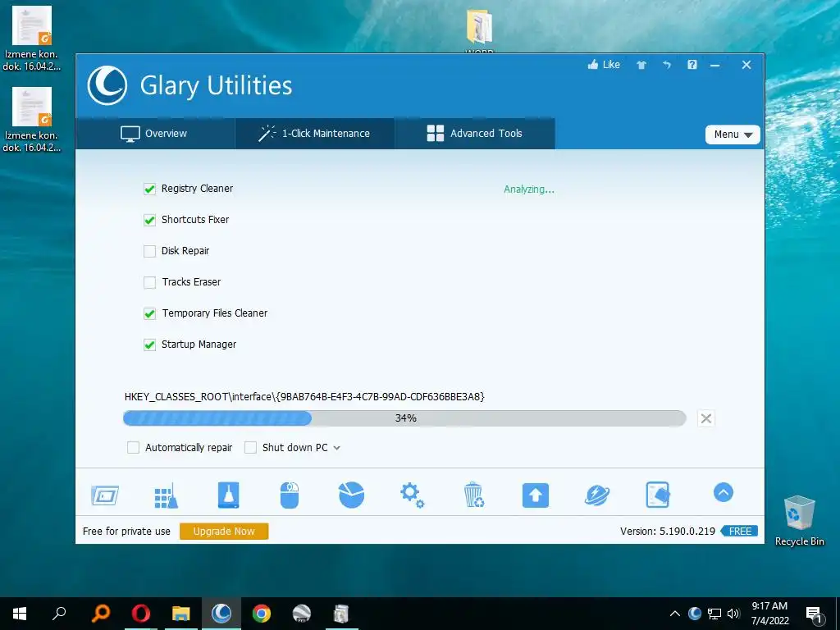Click the silver disc Pro app in taskbar
The width and height of the screenshot is (840, 630).
(302, 614)
